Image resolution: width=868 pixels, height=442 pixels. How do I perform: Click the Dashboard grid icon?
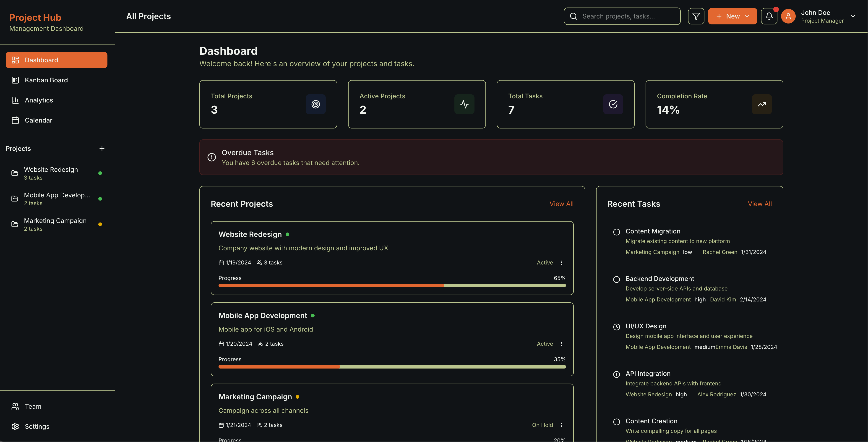[15, 60]
